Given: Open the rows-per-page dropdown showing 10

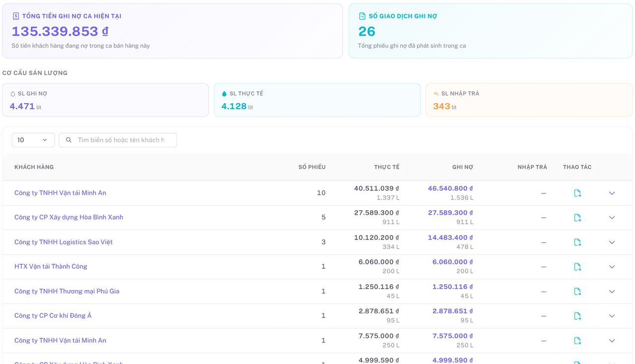Looking at the screenshot, I should click(x=33, y=140).
